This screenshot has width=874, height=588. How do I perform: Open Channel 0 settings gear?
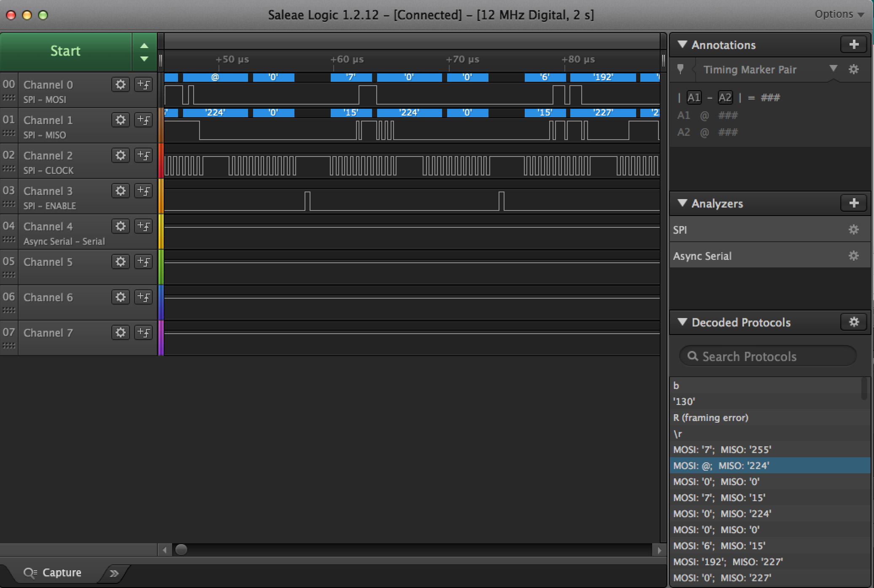[120, 84]
